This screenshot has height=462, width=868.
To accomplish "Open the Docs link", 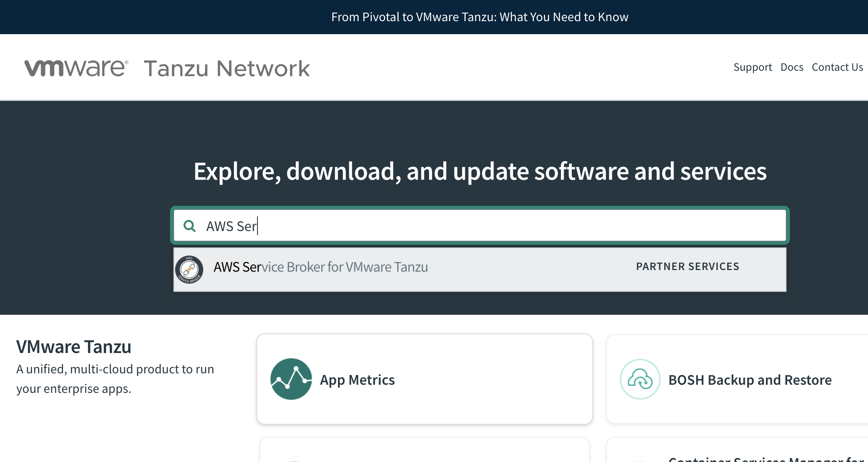I will click(x=792, y=67).
